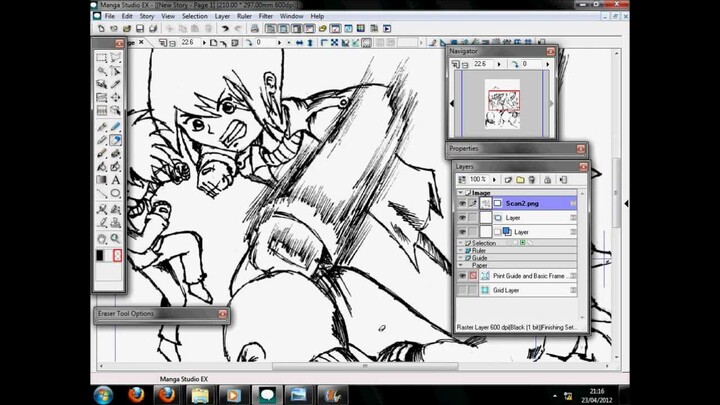This screenshot has height=405, width=720.
Task: Click the canvas horizontal scrollbar thumb
Action: point(365,366)
